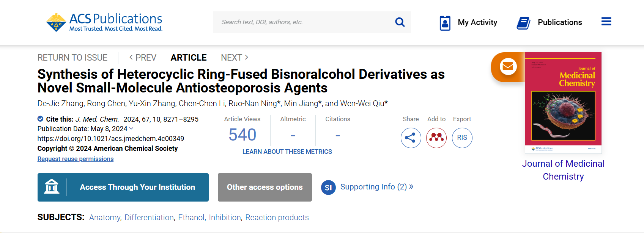644x233 pixels.
Task: Export citation as RIS
Action: (462, 138)
